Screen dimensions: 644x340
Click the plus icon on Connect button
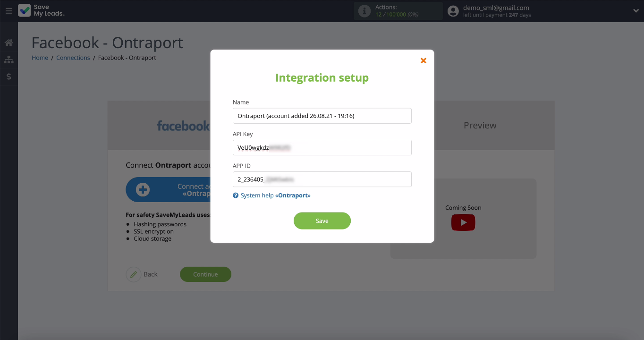[x=143, y=190]
